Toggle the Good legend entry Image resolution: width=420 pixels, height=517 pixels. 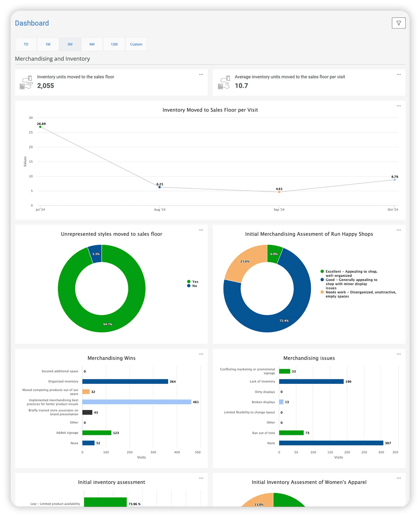(349, 284)
